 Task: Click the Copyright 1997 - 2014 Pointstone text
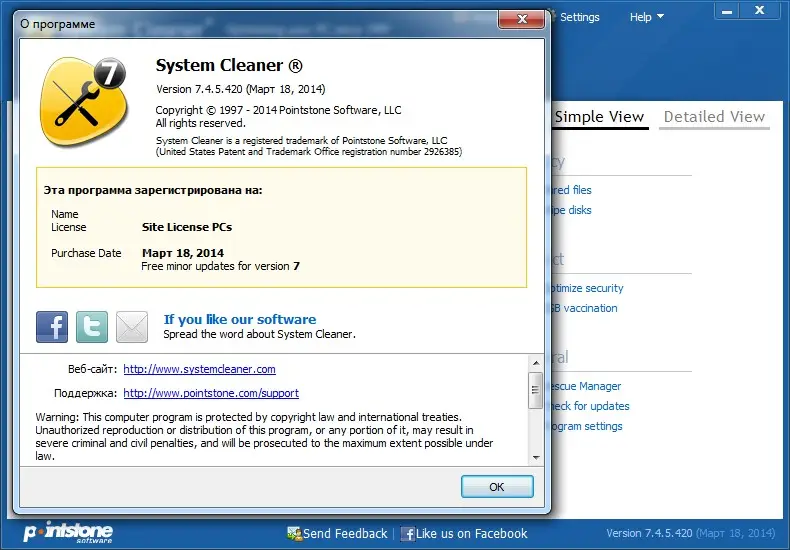[x=278, y=110]
